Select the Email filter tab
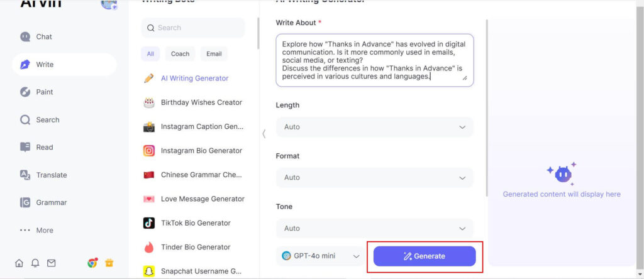The image size is (644, 279). click(x=214, y=54)
